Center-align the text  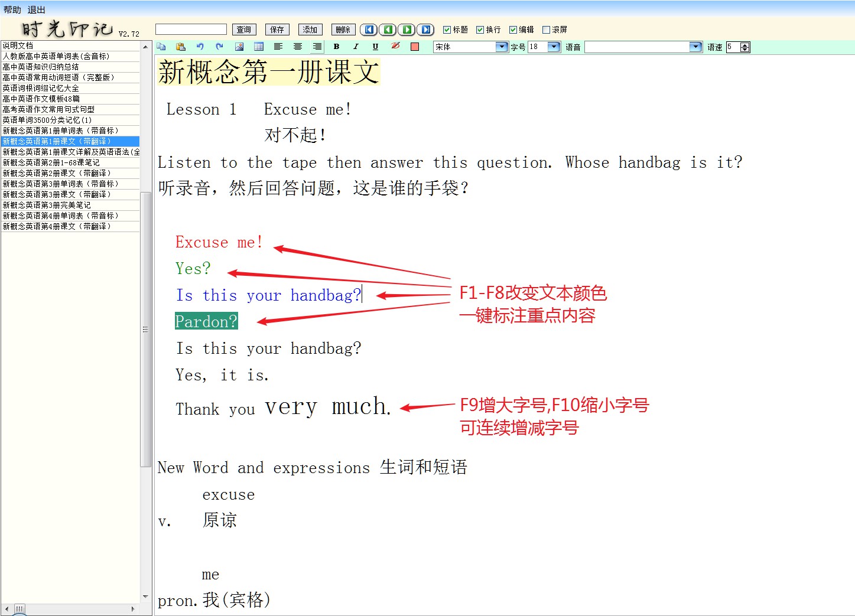[x=298, y=47]
